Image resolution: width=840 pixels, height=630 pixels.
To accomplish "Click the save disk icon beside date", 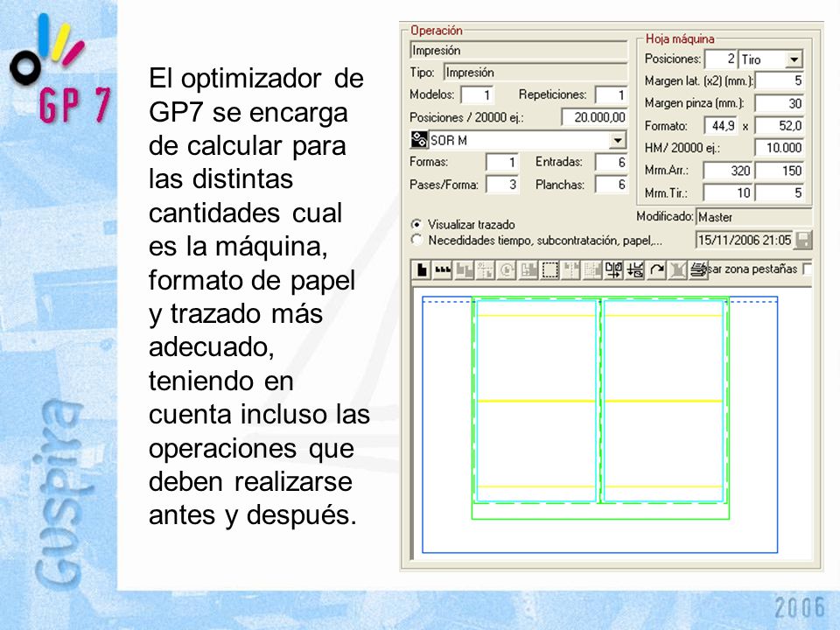I will (803, 240).
